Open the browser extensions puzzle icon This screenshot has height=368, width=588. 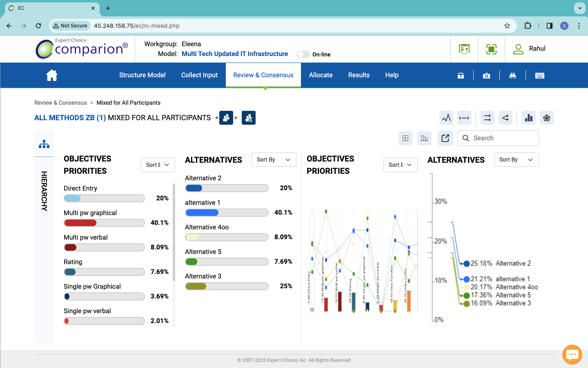click(528, 26)
